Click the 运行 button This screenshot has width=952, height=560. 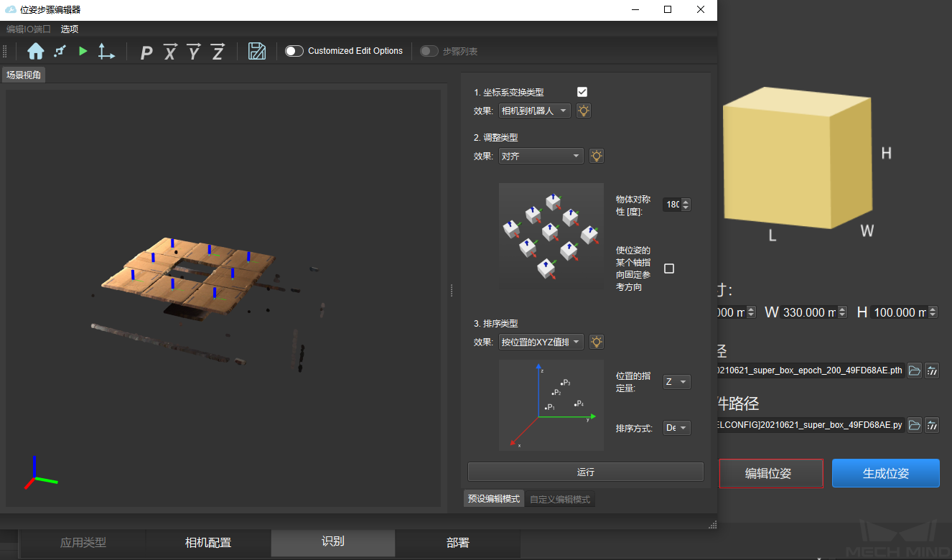coord(585,472)
